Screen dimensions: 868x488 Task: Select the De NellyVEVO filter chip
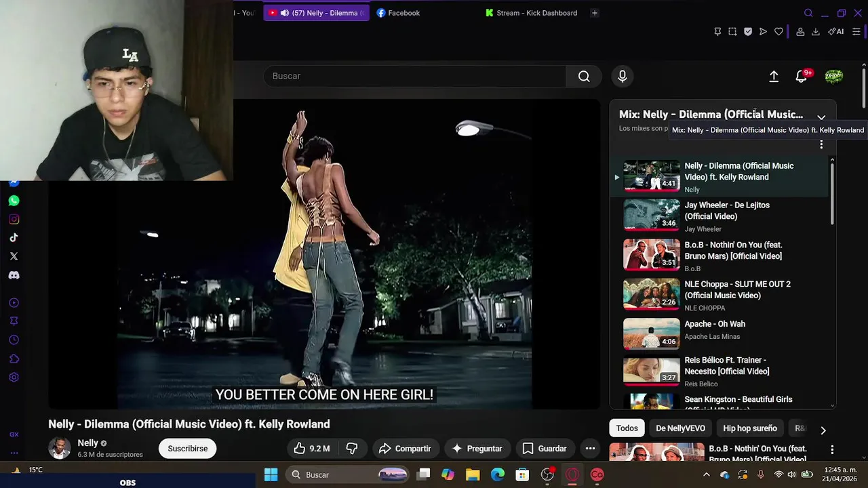[x=680, y=428]
